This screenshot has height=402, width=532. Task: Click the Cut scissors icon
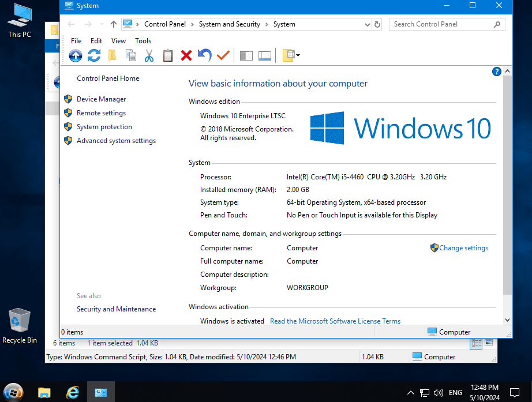[x=149, y=55]
